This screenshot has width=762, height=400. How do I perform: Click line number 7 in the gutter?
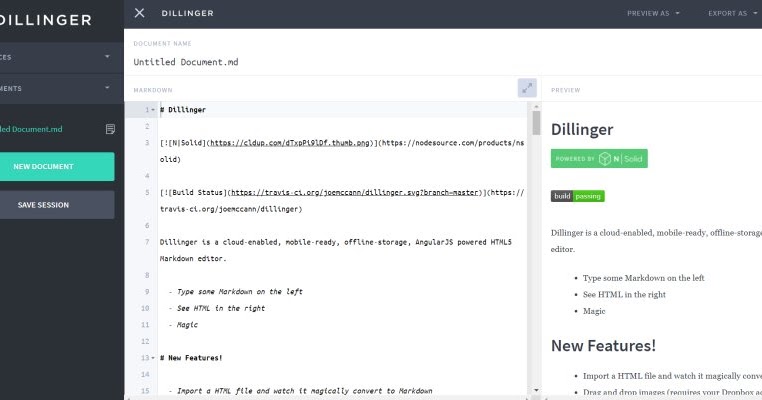click(x=147, y=242)
